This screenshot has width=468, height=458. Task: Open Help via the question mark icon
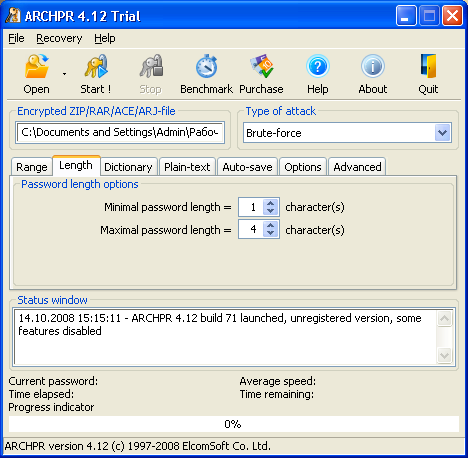318,67
